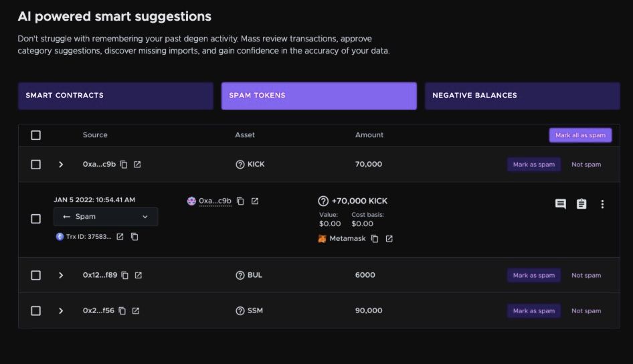633x364 pixels.
Task: Open 0xa...c9b KICK row source in external explorer
Action: pyautogui.click(x=137, y=165)
